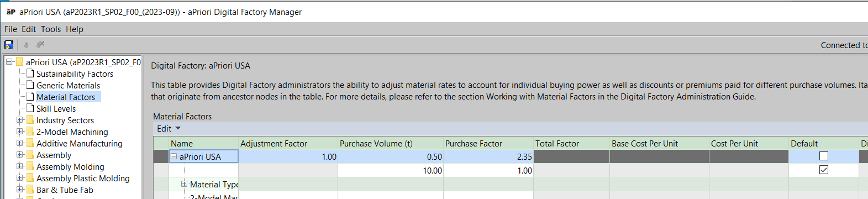The height and width of the screenshot is (199, 868).
Task: Expand the 2-Model Machining tree node
Action: point(20,132)
